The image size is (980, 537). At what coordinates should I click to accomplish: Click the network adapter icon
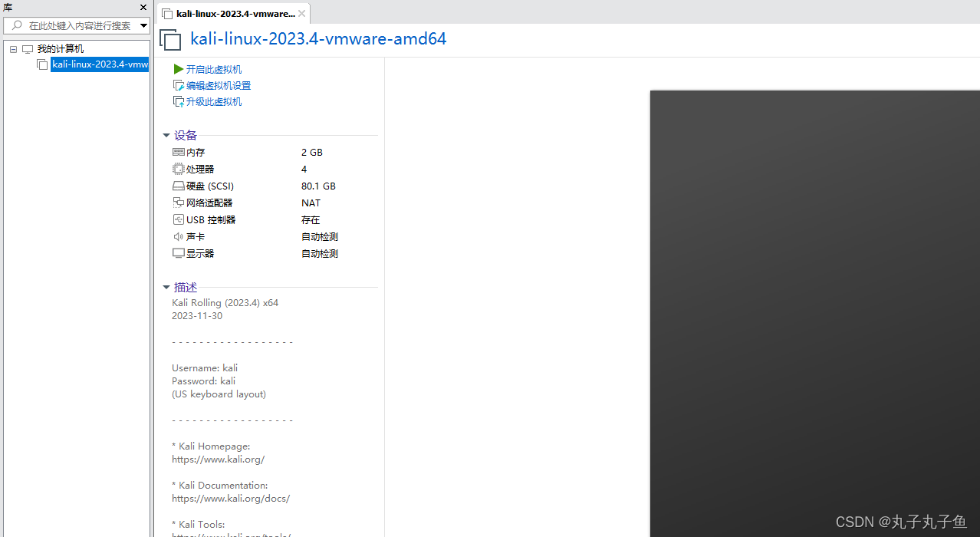coord(179,203)
